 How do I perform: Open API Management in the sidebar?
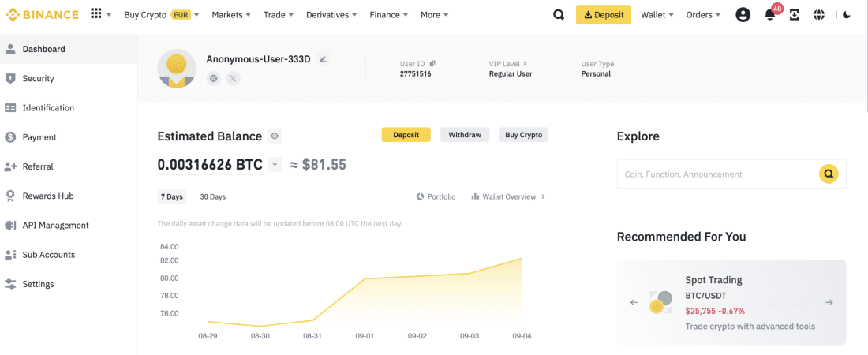(x=69, y=225)
